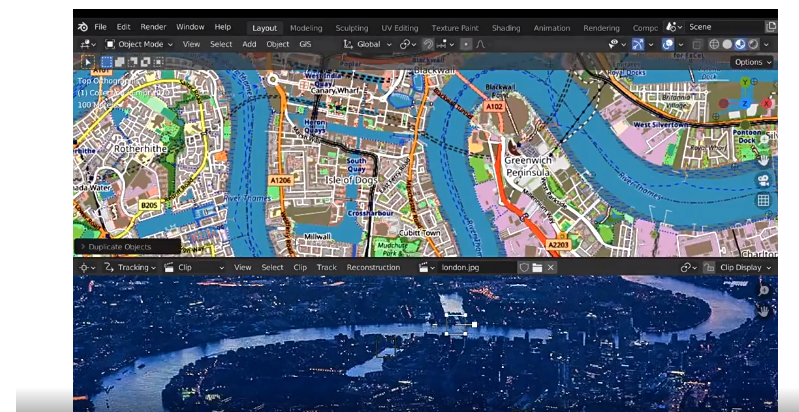The height and width of the screenshot is (412, 799).
Task: Open the Object Mode dropdown
Action: 139,44
